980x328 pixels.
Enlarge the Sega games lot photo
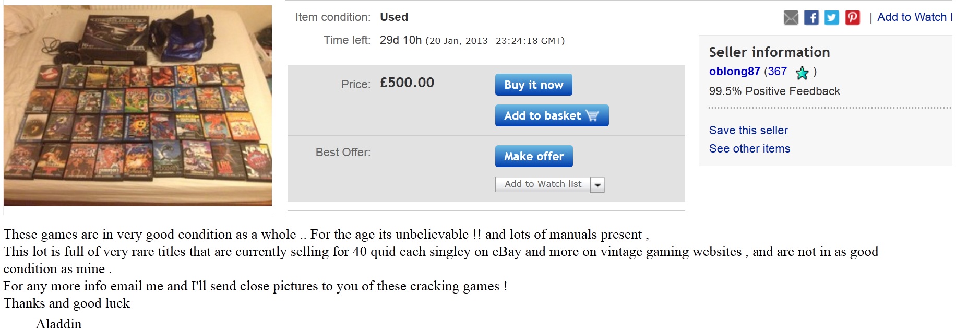138,106
